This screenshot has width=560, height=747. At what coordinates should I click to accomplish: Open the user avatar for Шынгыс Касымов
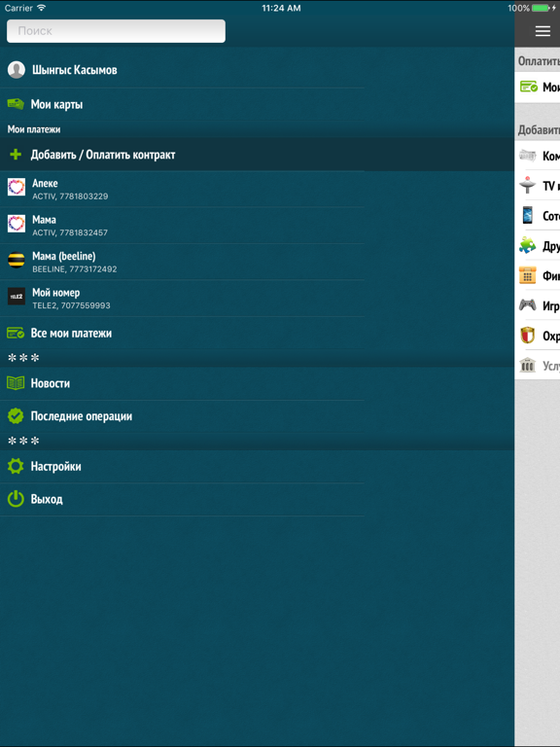tap(17, 70)
